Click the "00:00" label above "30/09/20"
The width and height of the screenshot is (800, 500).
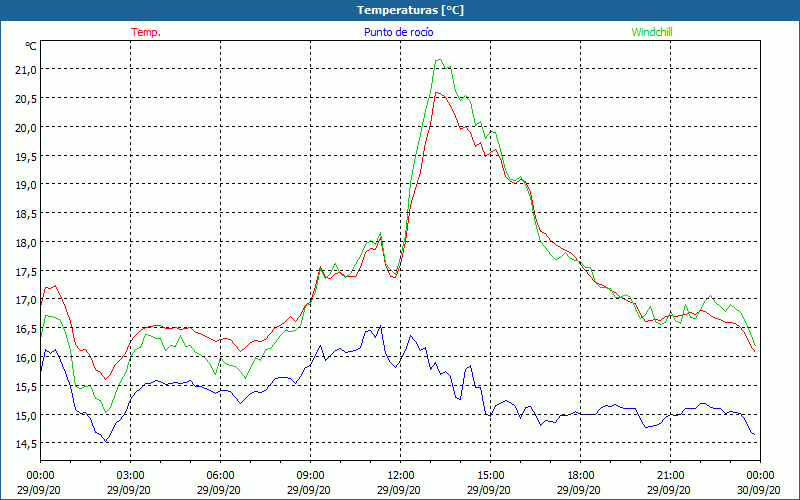(x=760, y=476)
